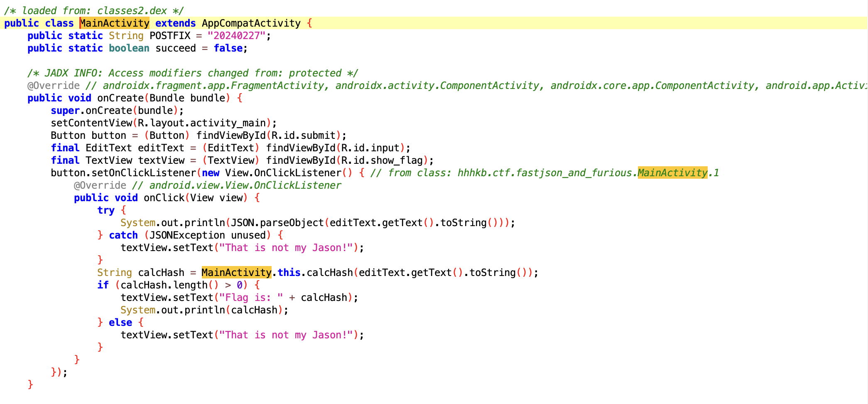
Task: Click the R.layout.activity_main reference
Action: pos(202,123)
